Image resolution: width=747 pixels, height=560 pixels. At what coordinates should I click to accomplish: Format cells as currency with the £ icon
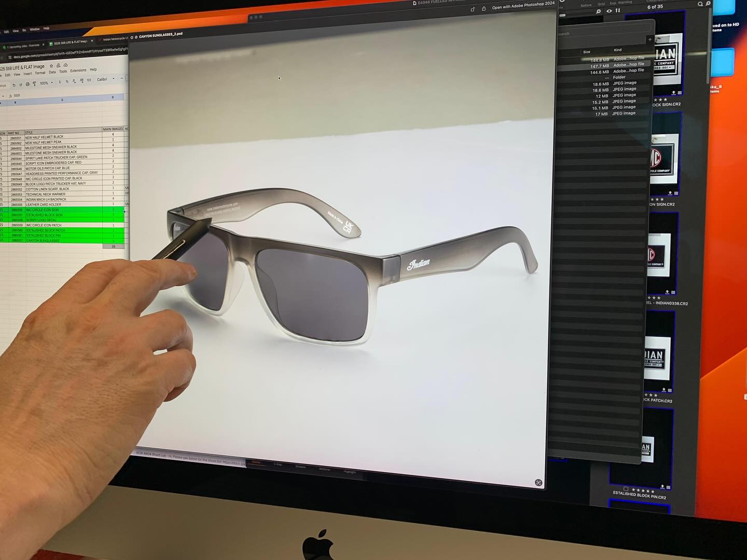pyautogui.click(x=60, y=82)
